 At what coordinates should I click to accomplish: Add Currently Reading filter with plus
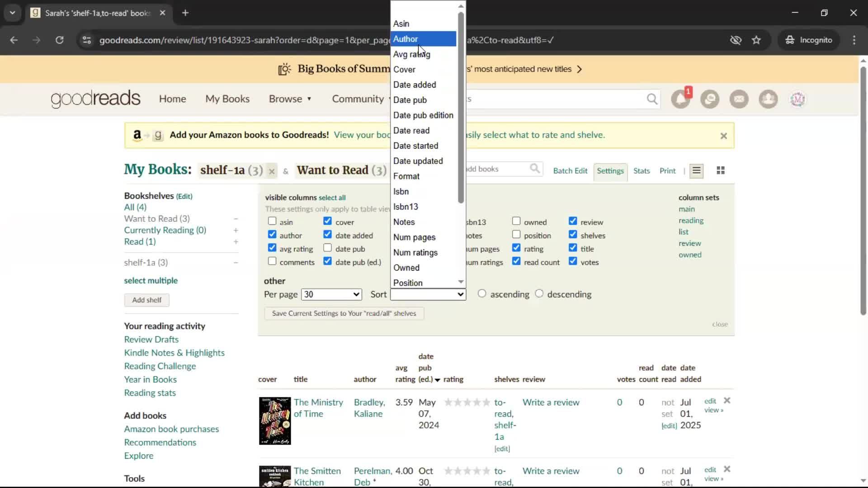(x=236, y=230)
